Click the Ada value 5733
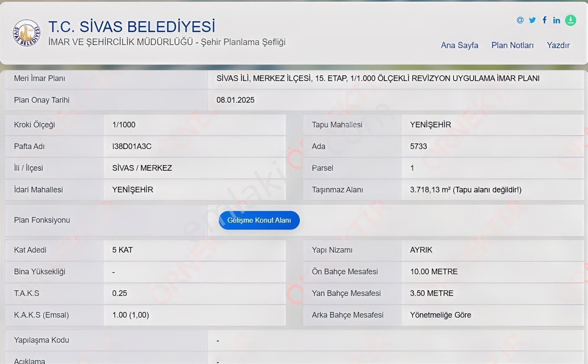Screen dimensions: 588x364 pyautogui.click(x=418, y=146)
